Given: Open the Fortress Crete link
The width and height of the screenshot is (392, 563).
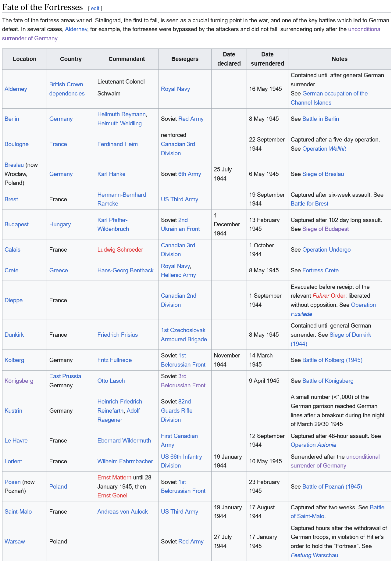Looking at the screenshot, I should click(320, 271).
